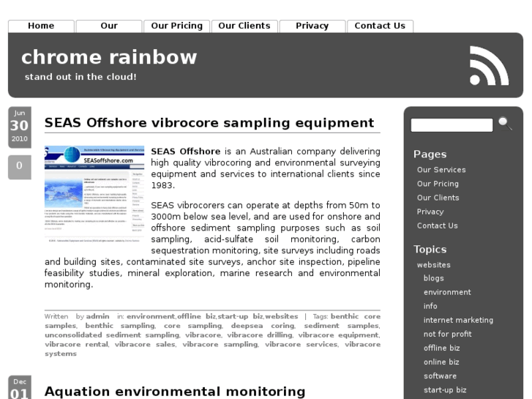Image resolution: width=532 pixels, height=399 pixels.
Task: Select the info topic
Action: [430, 306]
